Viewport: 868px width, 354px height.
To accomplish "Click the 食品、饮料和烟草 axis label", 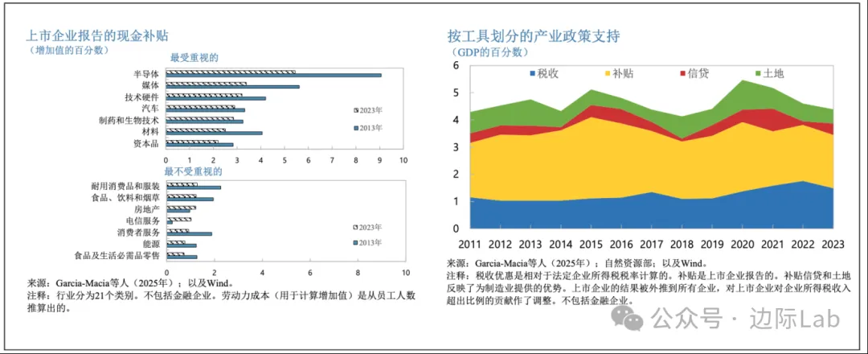I will [x=125, y=199].
